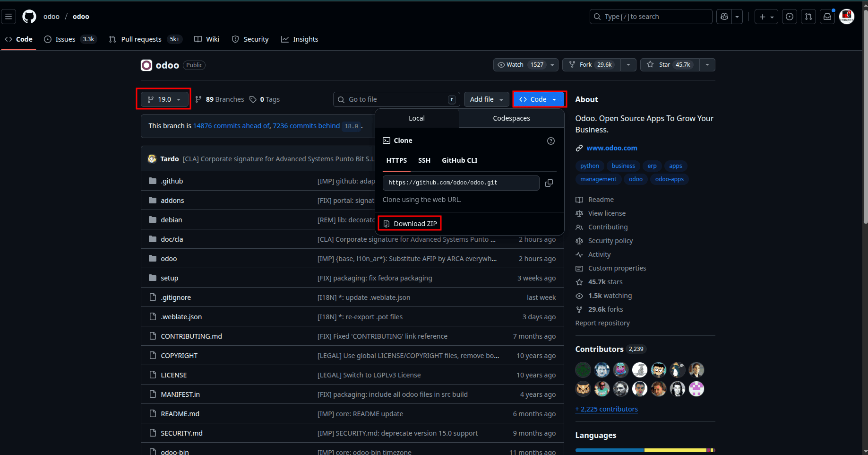Switch to the Issues tab

pyautogui.click(x=69, y=39)
